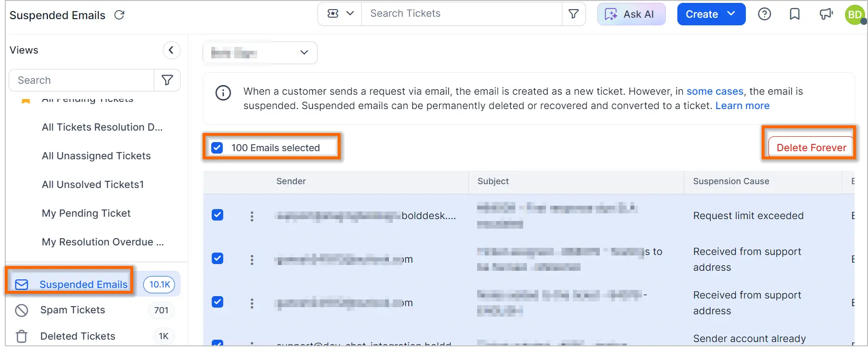
Task: Uncheck the 100 Emails selected checkbox
Action: point(217,148)
